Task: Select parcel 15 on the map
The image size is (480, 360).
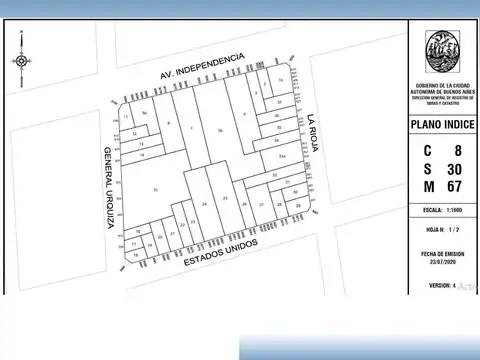Action: [155, 190]
